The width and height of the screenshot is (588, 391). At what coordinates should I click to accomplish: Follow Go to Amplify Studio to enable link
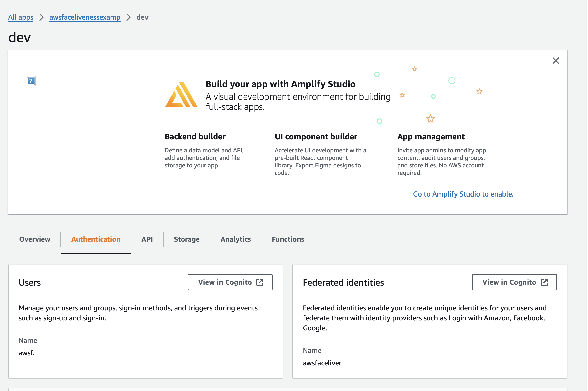(x=463, y=194)
